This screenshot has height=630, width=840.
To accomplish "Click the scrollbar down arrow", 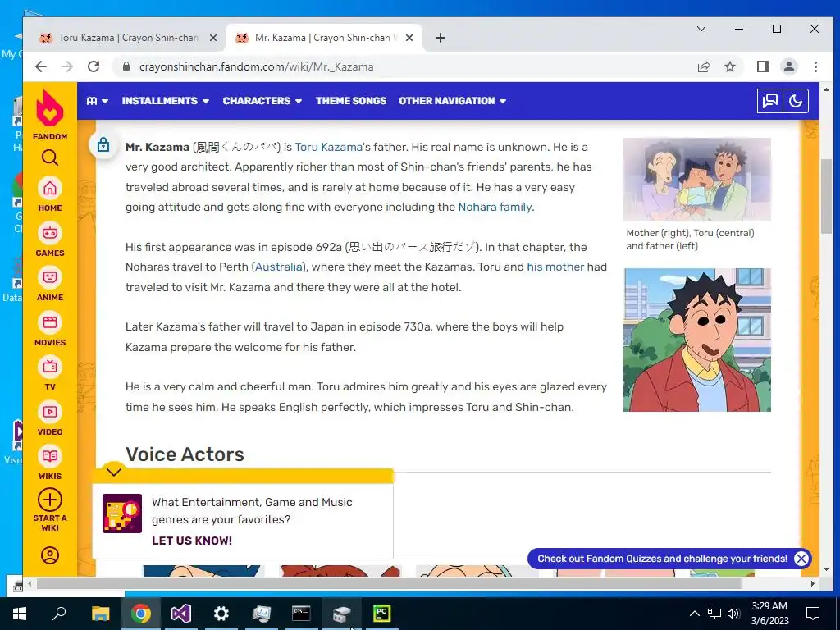I will point(827,569).
